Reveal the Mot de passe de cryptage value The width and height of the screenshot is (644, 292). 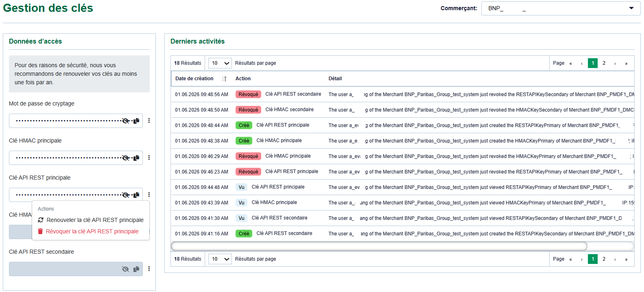[x=126, y=121]
